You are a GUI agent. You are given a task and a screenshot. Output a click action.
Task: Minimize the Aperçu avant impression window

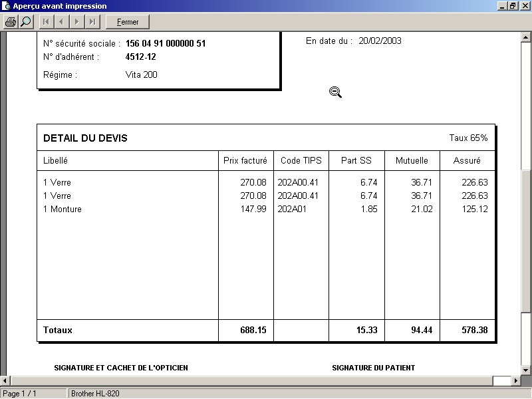[503, 6]
